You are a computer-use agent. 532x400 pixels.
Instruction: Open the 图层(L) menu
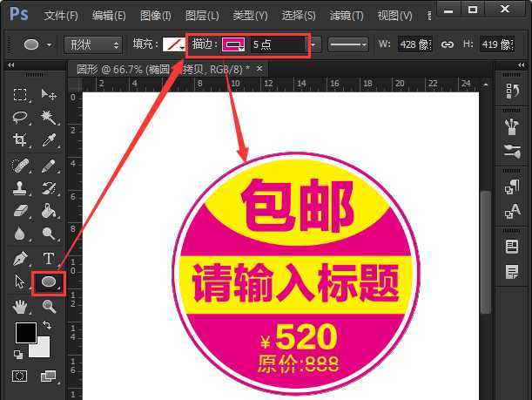pos(202,16)
